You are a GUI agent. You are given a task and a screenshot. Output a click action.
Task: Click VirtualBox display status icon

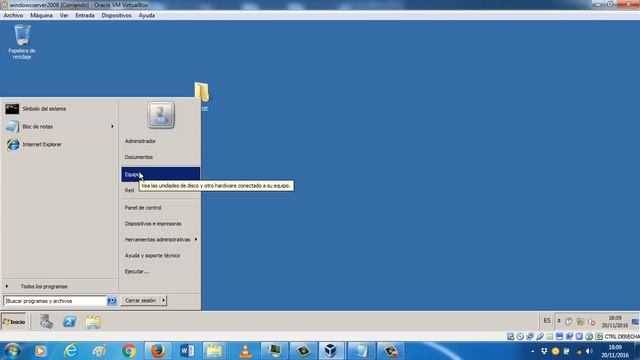tap(559, 336)
